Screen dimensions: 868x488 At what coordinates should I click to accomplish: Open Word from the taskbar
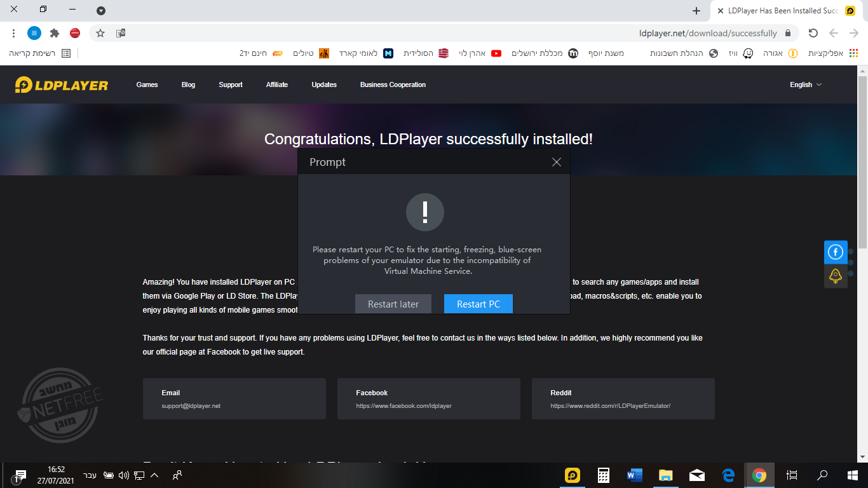tap(634, 475)
